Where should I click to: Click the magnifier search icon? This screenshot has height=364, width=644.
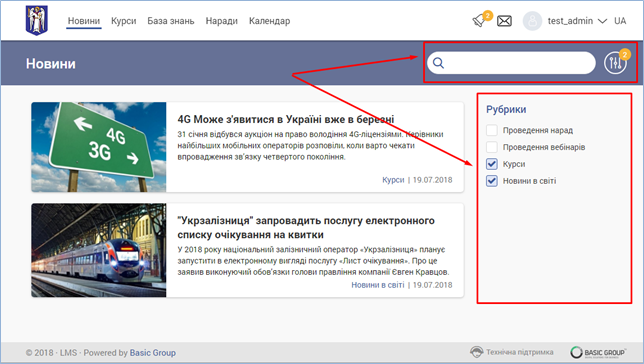pos(438,63)
